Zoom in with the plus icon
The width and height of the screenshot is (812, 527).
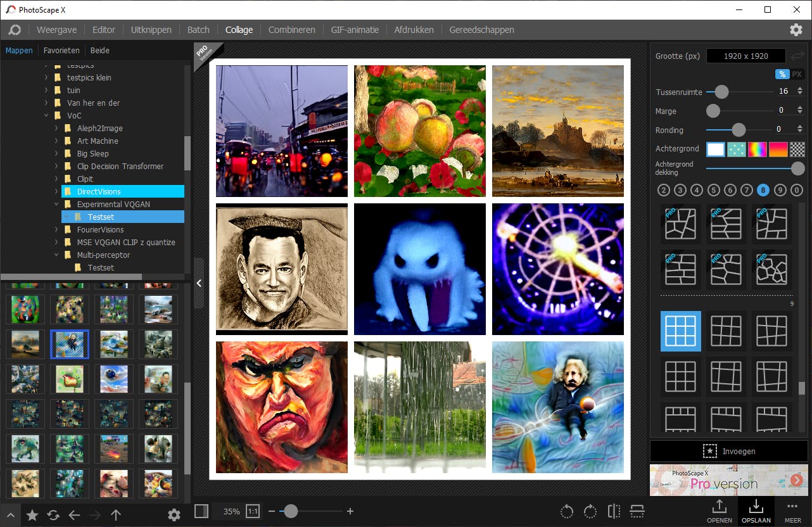(350, 511)
